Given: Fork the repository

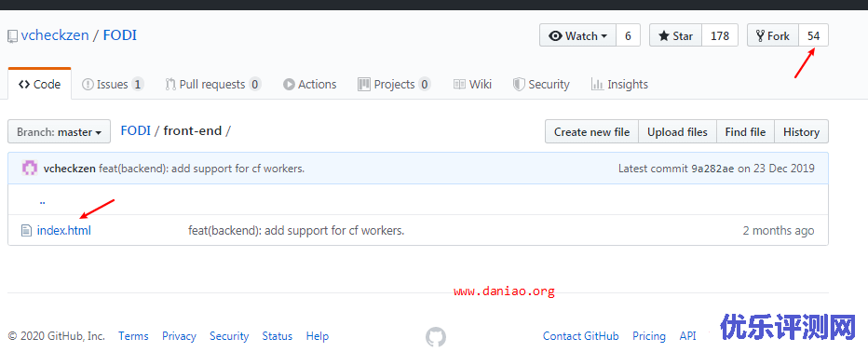Looking at the screenshot, I should click(773, 35).
